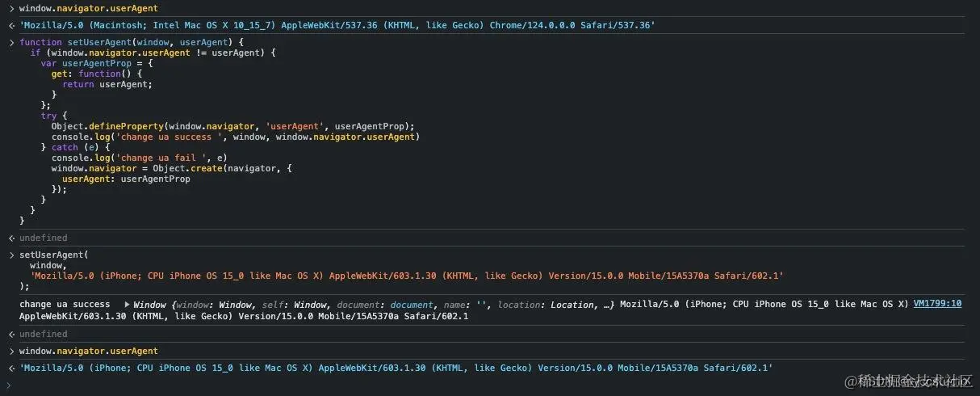Click the 'window.navigator = Object.create(navigator, {' line
Viewport: 980px width, 396px height.
point(171,168)
